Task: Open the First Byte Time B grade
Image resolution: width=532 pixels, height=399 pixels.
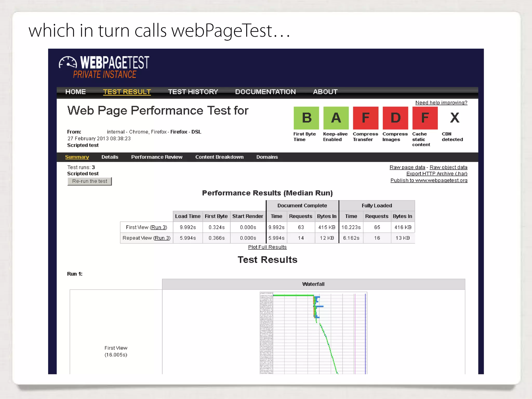Action: click(306, 118)
